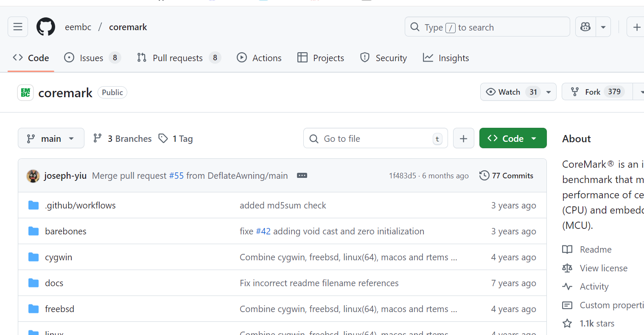
Task: Open the .github/workflows folder
Action: [81, 206]
